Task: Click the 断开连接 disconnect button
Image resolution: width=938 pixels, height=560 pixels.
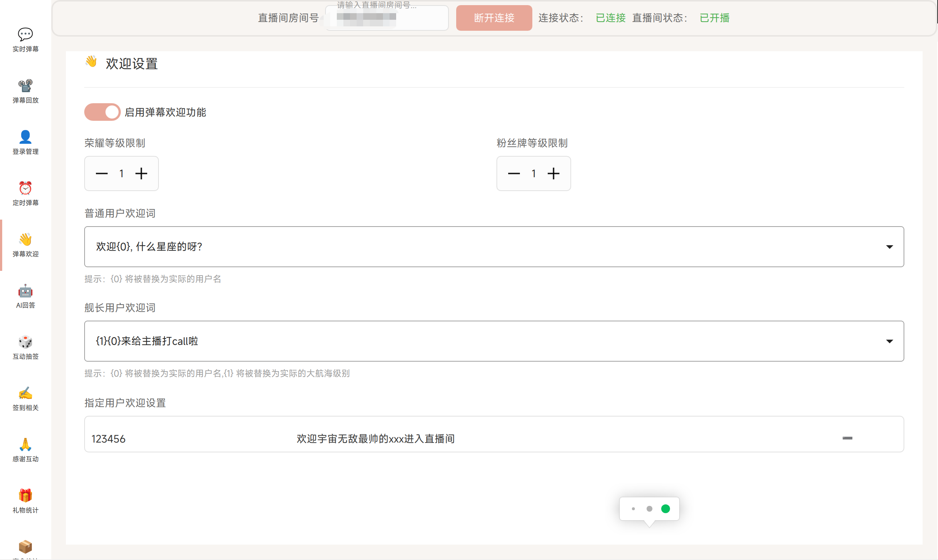Action: 494,18
